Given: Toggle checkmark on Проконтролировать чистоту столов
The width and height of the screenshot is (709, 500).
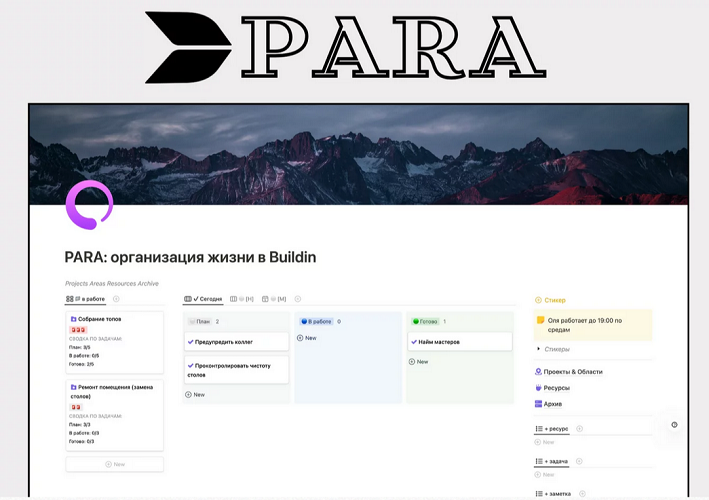Looking at the screenshot, I should pos(191,365).
